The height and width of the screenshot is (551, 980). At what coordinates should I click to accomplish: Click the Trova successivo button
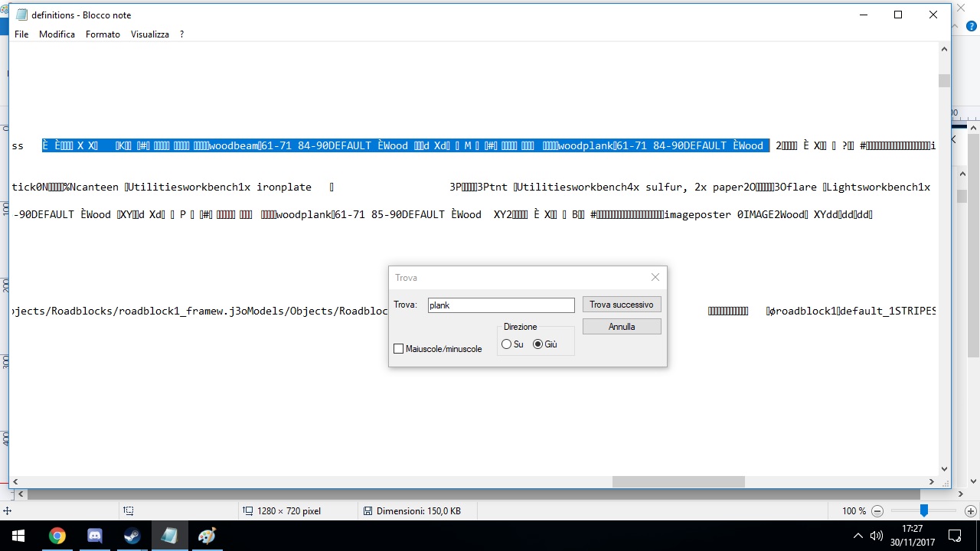click(621, 305)
